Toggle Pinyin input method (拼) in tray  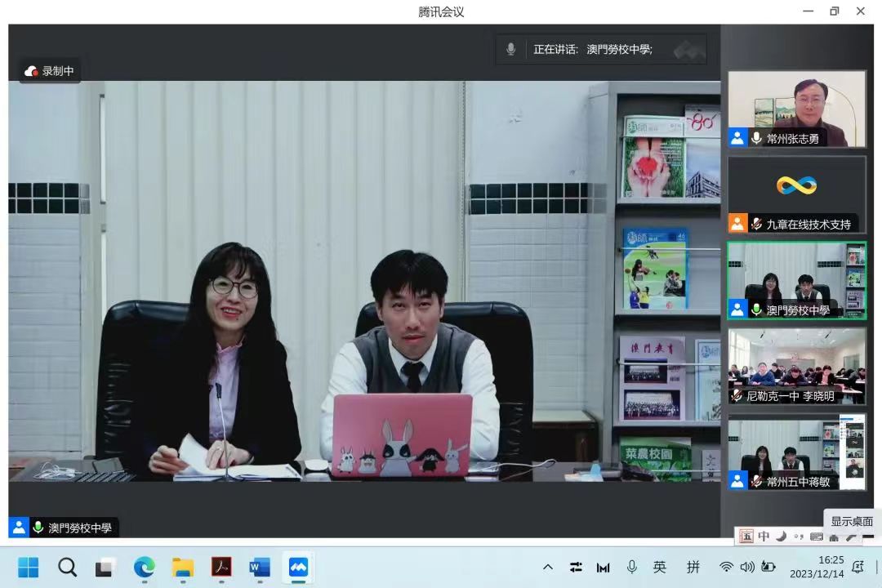[x=693, y=567]
